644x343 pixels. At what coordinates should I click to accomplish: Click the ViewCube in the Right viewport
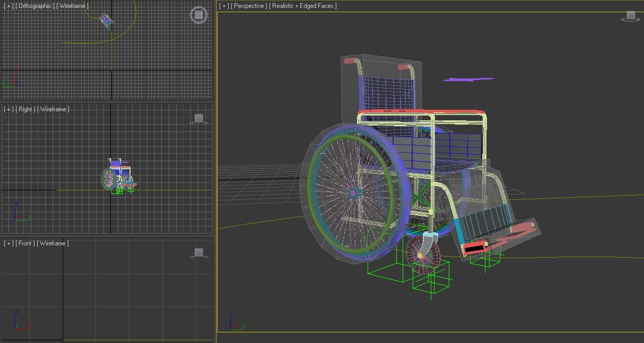(x=199, y=118)
